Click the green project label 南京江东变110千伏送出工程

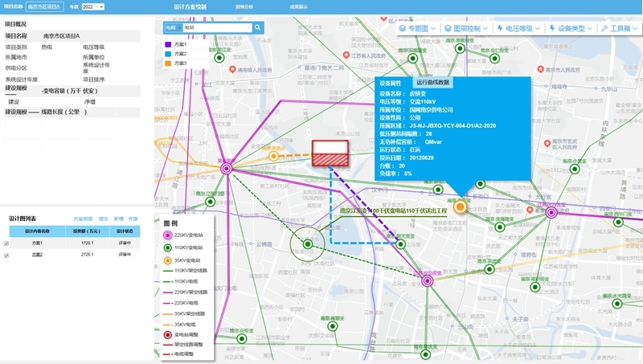click(393, 211)
